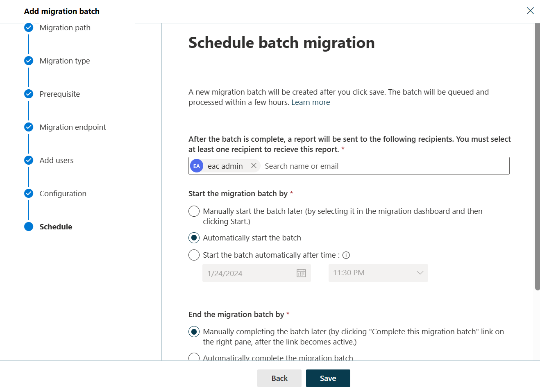540x392 pixels.
Task: Select Start the batch automatically after time
Action: pos(194,255)
